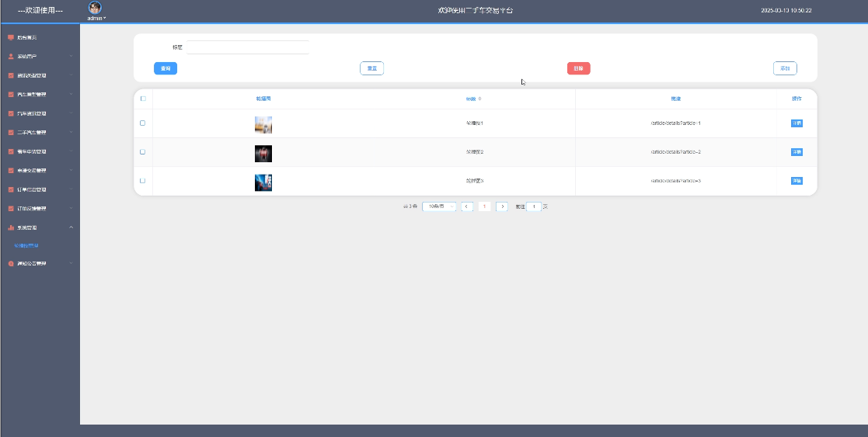
Task: Expand the 看车申请管理 chevron
Action: [x=71, y=151]
